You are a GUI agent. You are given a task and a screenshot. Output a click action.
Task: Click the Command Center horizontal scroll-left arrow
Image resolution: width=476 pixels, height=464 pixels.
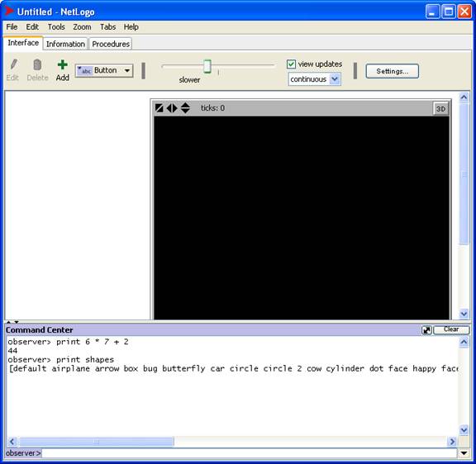pyautogui.click(x=12, y=442)
